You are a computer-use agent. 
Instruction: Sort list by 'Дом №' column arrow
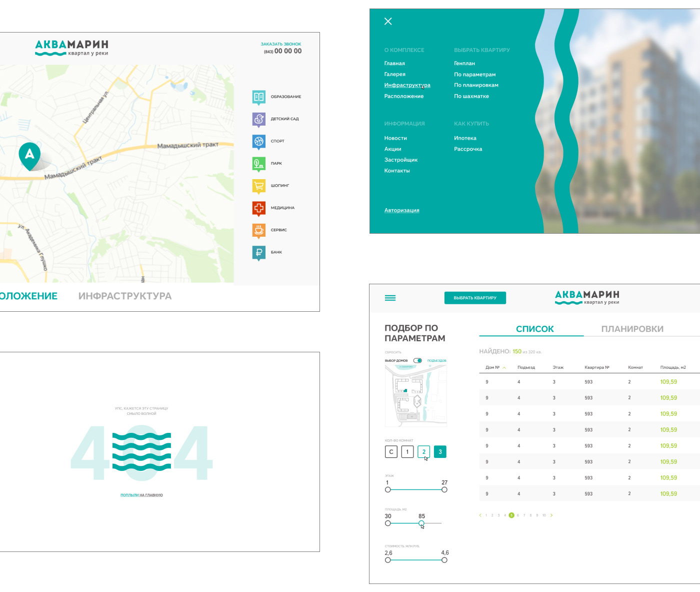click(x=504, y=368)
